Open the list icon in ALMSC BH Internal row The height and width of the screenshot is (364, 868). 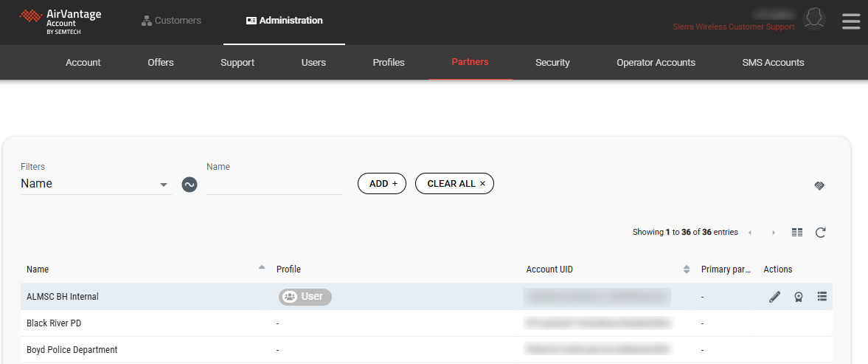pos(822,297)
